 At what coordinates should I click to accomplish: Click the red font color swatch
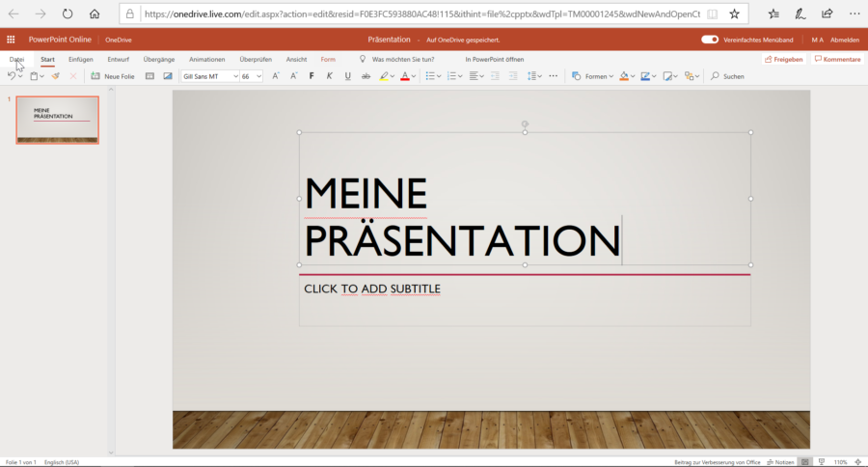pyautogui.click(x=405, y=76)
